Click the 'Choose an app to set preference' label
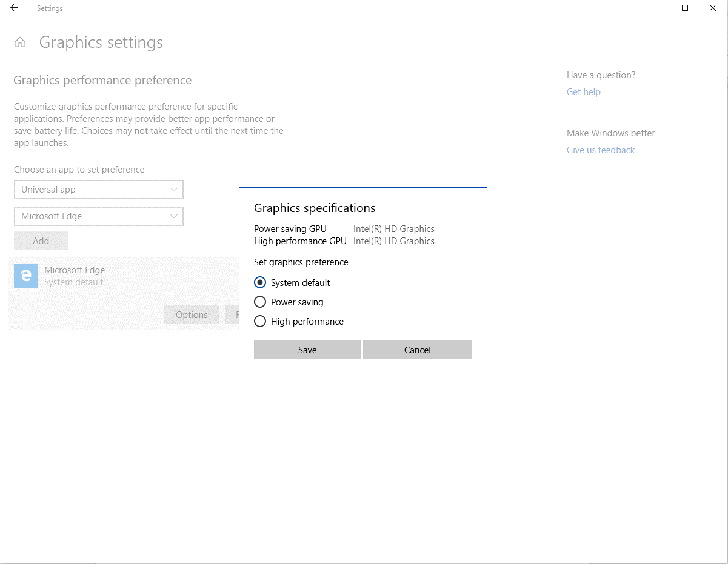The image size is (728, 564). click(79, 170)
